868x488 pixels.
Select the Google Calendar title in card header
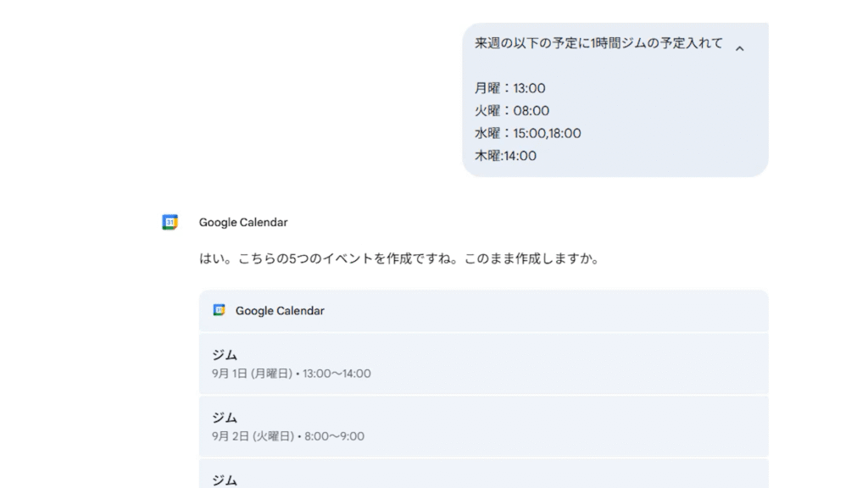coord(280,311)
